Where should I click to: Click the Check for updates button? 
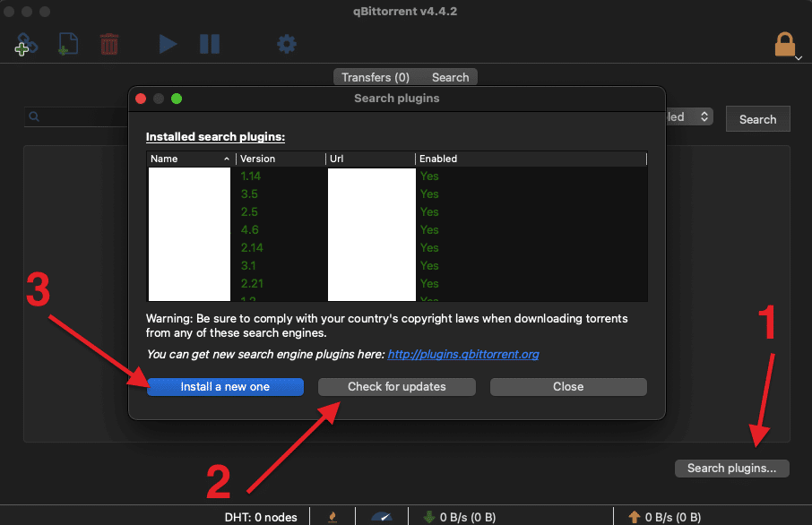(397, 387)
